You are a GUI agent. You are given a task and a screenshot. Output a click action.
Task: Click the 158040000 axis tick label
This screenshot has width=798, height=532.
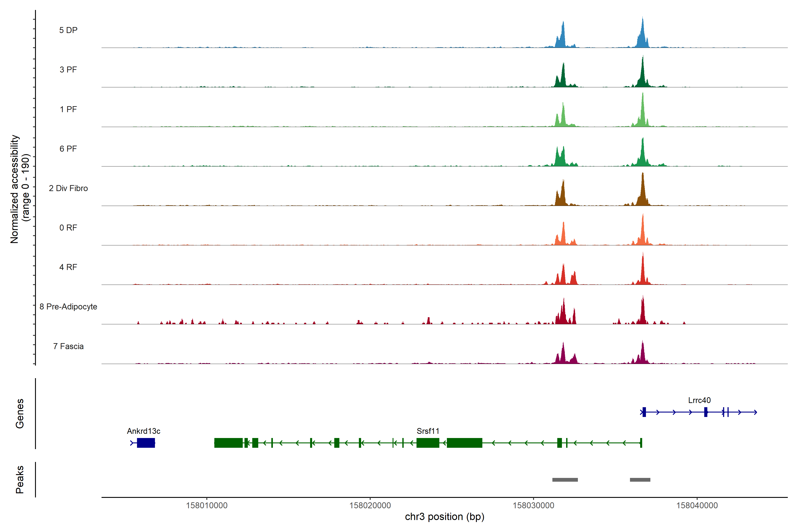coord(697,505)
